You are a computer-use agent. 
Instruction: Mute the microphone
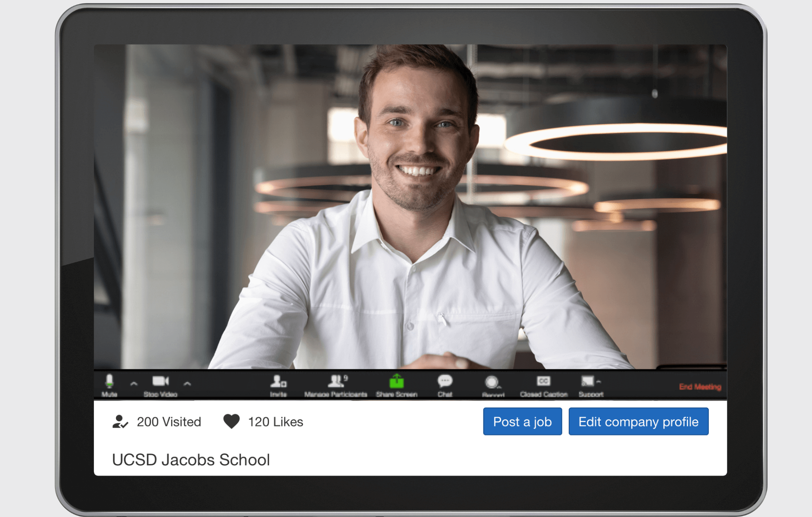click(x=109, y=382)
